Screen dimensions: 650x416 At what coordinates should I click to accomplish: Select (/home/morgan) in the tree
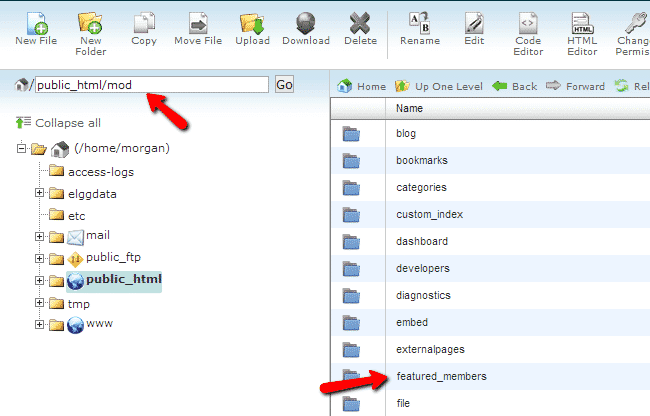[x=122, y=148]
